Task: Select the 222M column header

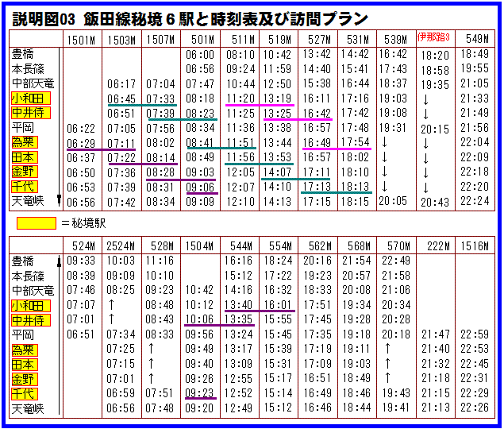Action: point(439,246)
